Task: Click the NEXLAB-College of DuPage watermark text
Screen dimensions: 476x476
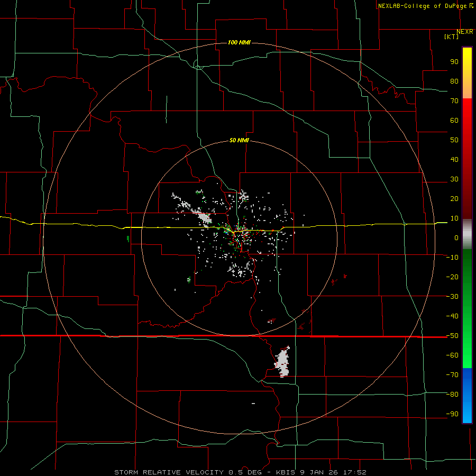Action: [426, 6]
